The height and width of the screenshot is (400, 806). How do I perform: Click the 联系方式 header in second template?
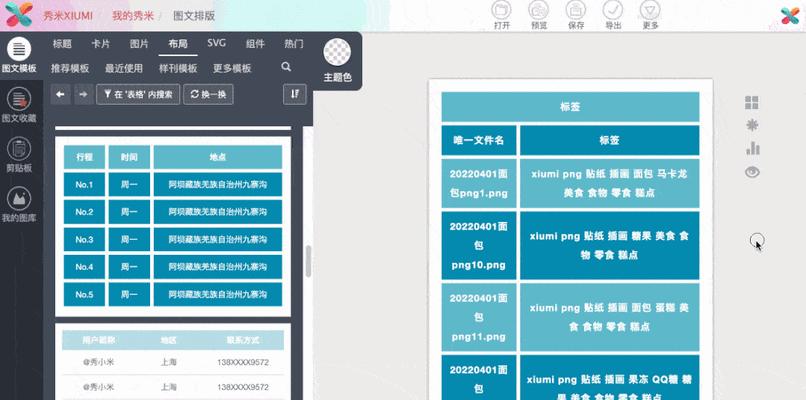[x=243, y=340]
